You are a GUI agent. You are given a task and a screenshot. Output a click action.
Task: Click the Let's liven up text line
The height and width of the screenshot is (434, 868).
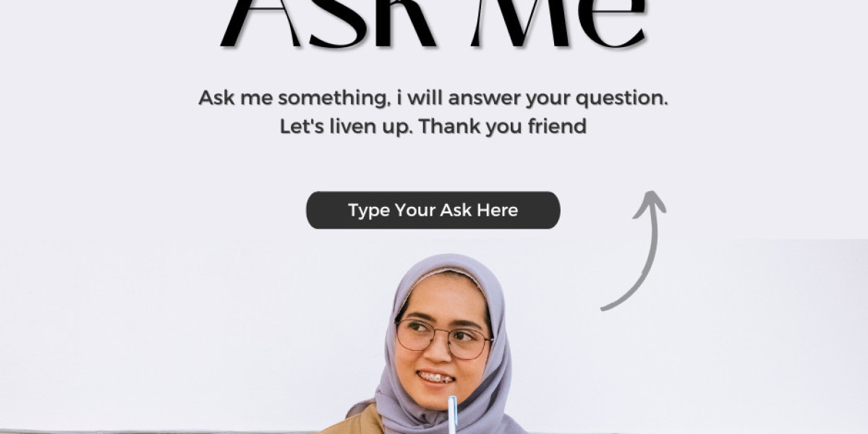433,127
